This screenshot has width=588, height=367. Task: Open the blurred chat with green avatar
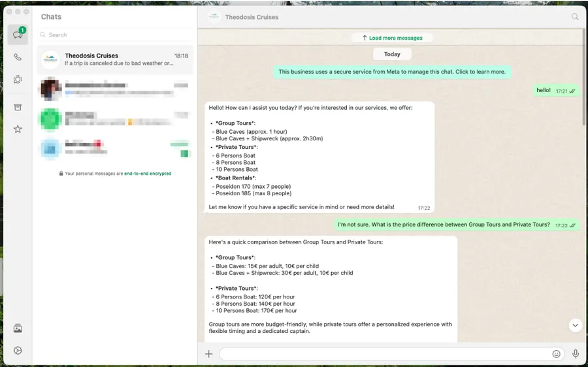pos(115,119)
